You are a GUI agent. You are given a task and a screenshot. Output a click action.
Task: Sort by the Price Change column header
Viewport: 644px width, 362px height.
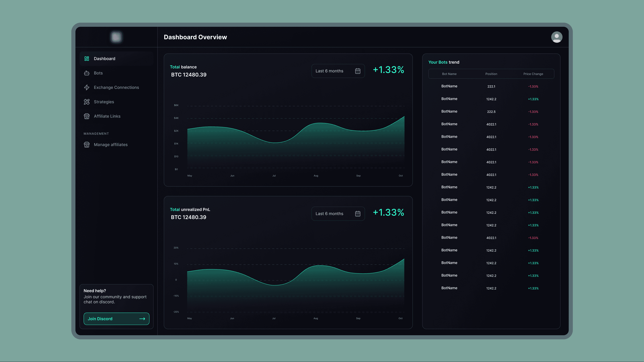pyautogui.click(x=533, y=74)
